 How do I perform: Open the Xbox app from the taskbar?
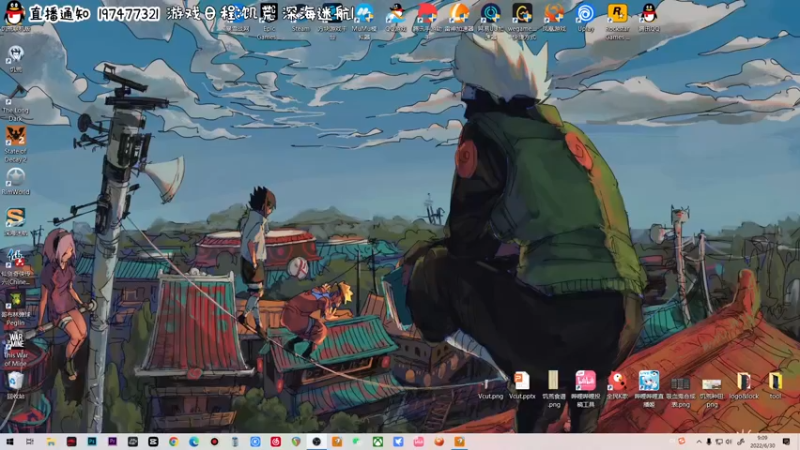pos(378,442)
